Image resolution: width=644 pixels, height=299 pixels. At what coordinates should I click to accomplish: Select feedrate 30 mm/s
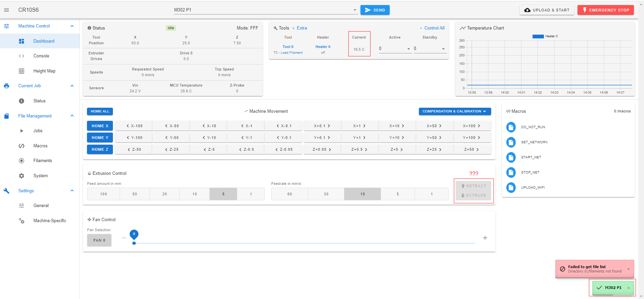coord(326,194)
